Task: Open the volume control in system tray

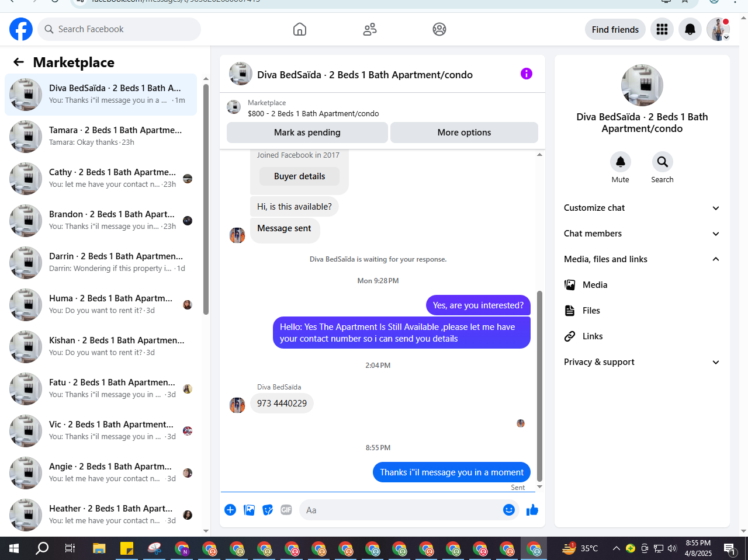Action: [672, 548]
